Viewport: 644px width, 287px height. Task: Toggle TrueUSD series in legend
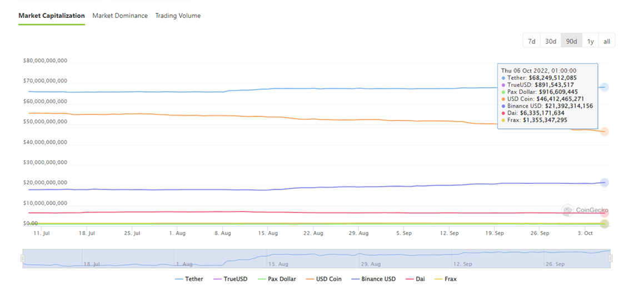coord(231,279)
